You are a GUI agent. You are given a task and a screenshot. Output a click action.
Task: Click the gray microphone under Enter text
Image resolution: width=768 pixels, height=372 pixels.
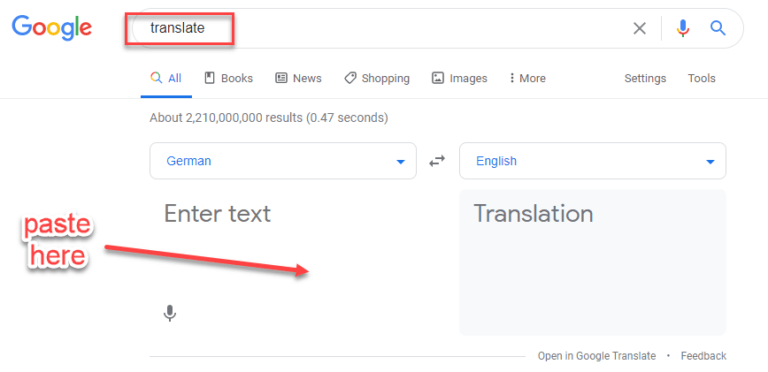169,313
